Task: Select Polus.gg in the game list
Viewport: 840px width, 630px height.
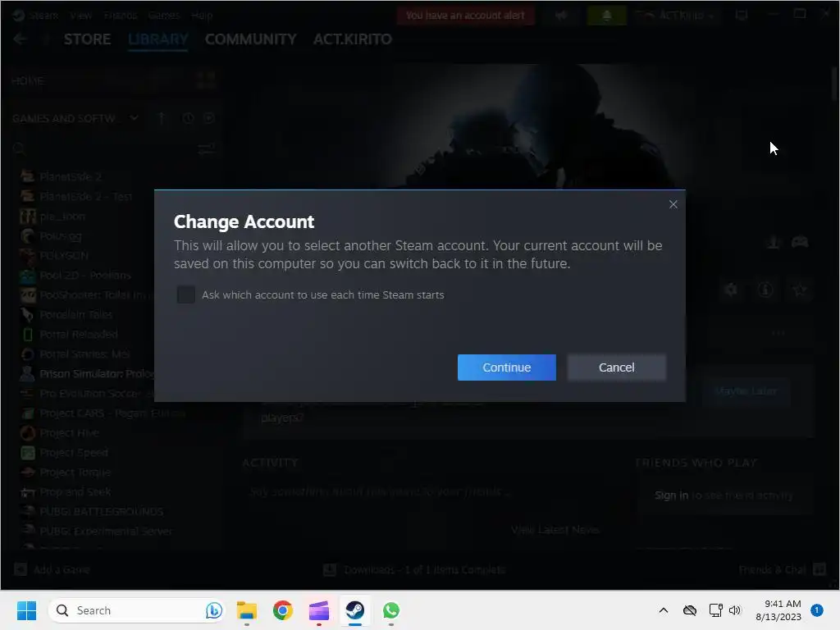Action: (x=61, y=235)
